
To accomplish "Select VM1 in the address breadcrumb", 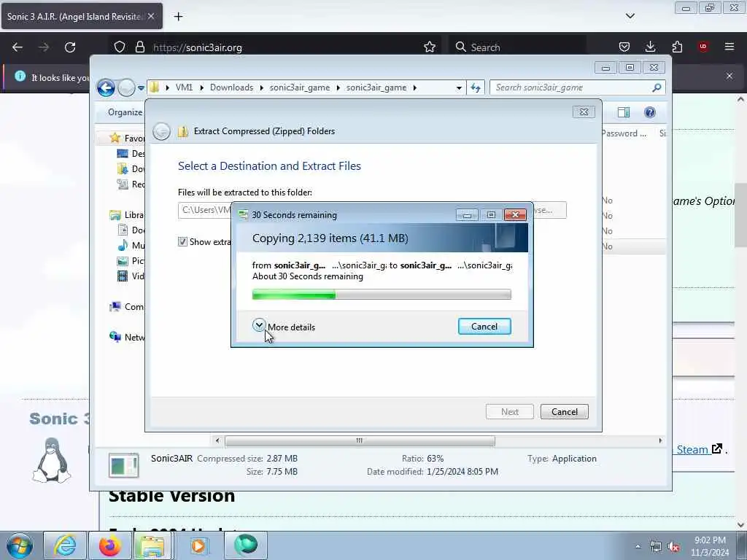I will pos(184,87).
